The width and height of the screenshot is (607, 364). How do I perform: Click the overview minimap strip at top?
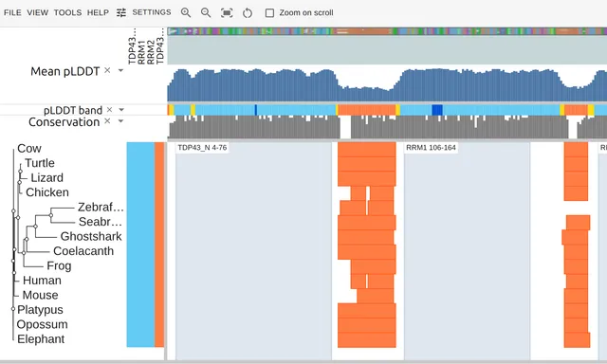point(387,31)
